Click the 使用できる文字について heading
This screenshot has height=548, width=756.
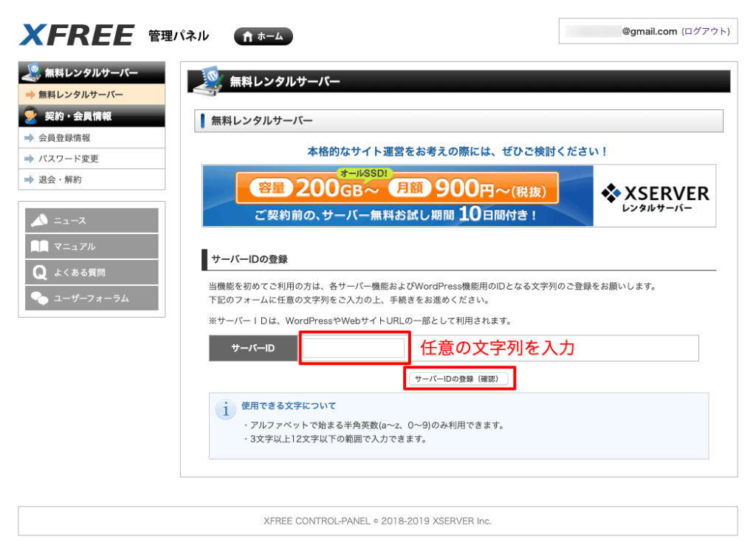point(289,405)
